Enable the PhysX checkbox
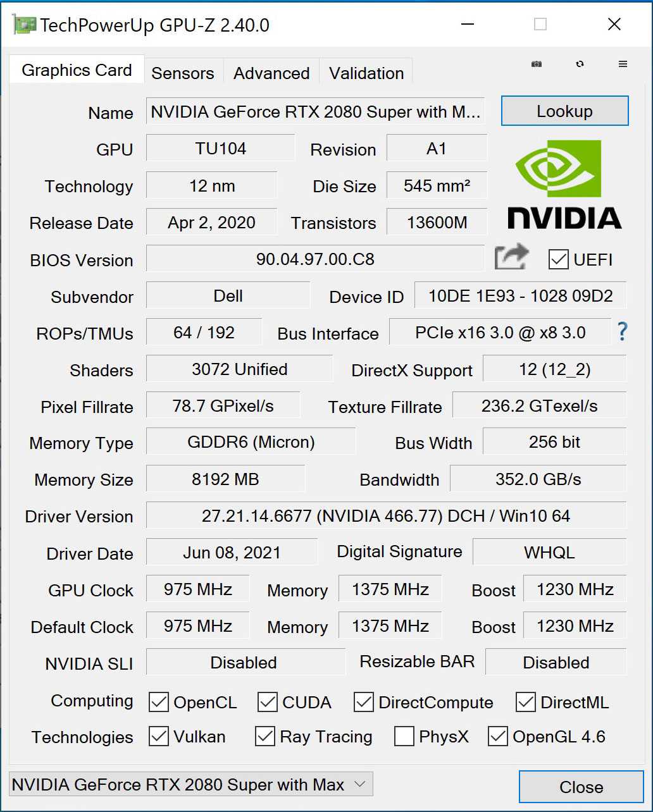This screenshot has height=812, width=653. point(404,737)
